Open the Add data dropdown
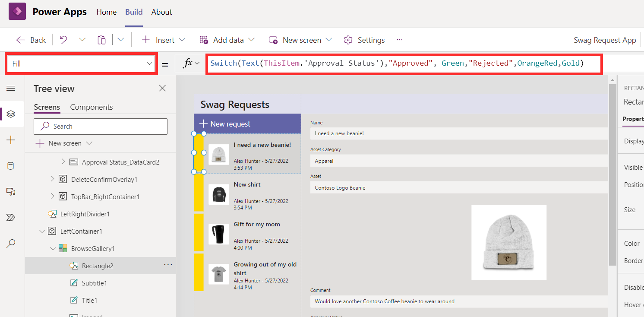The width and height of the screenshot is (644, 317). pos(227,40)
